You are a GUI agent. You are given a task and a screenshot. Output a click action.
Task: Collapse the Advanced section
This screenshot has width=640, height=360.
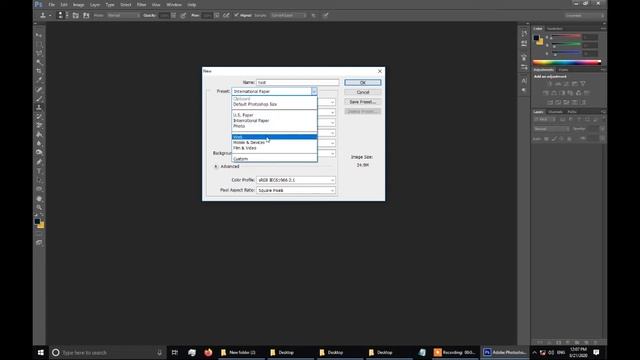[x=216, y=167]
